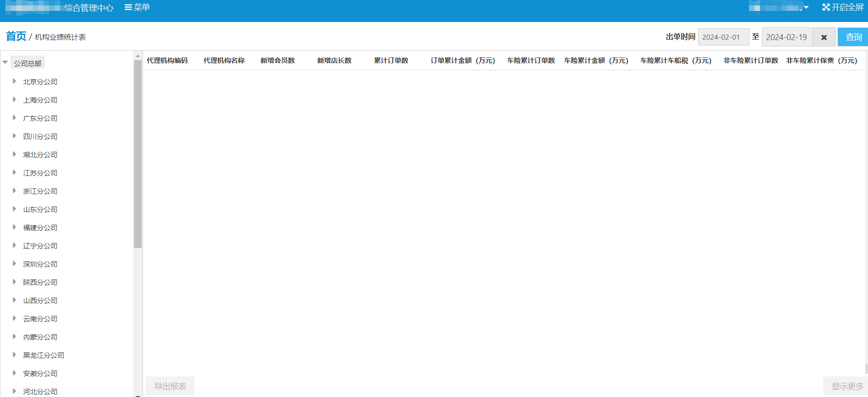
Task: Expand 山西分公司 node arrow
Action: (14, 300)
